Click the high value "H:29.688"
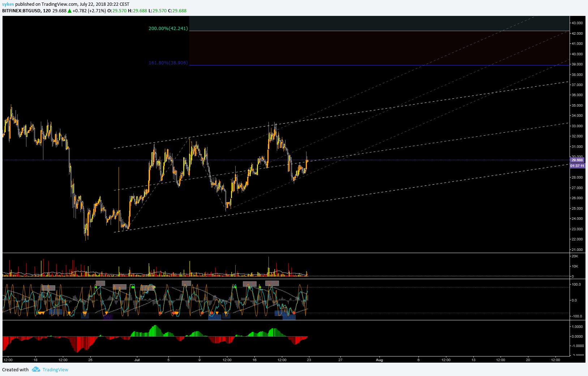The width and height of the screenshot is (588, 376). pyautogui.click(x=138, y=11)
